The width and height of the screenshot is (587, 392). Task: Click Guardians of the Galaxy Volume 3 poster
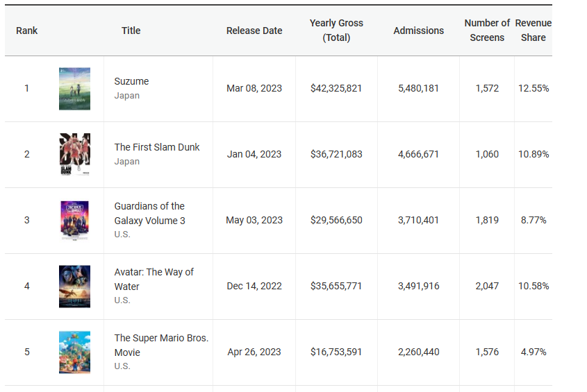click(x=74, y=220)
